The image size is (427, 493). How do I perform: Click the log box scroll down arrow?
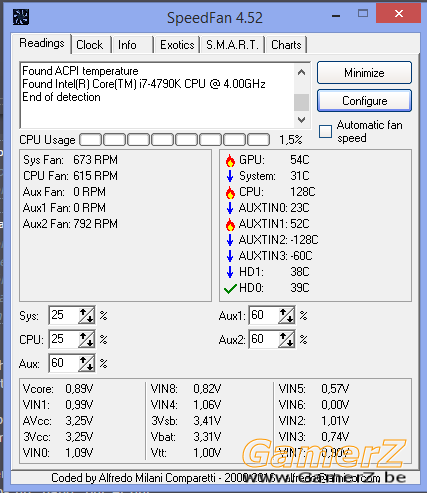coord(302,120)
